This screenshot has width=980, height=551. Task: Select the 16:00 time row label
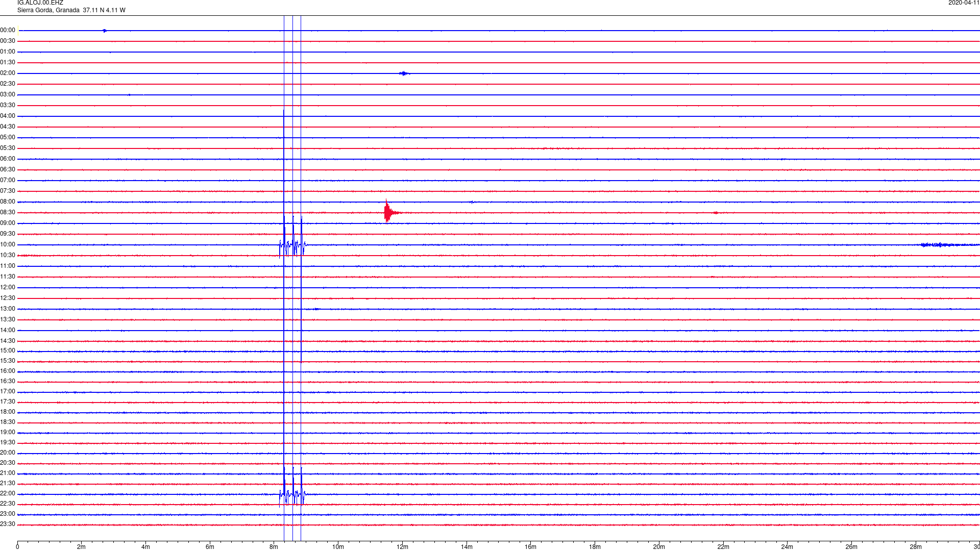(8, 371)
